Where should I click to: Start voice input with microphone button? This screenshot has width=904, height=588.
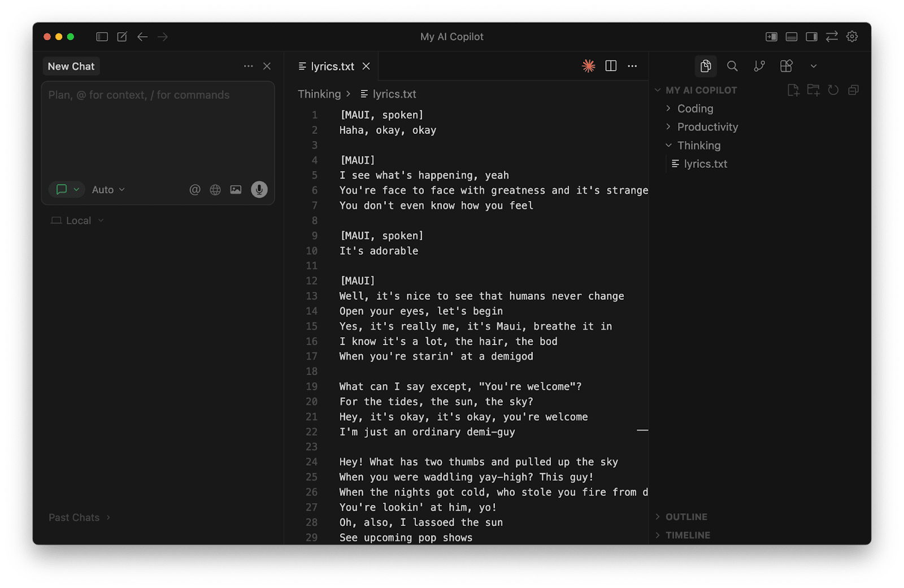point(259,190)
